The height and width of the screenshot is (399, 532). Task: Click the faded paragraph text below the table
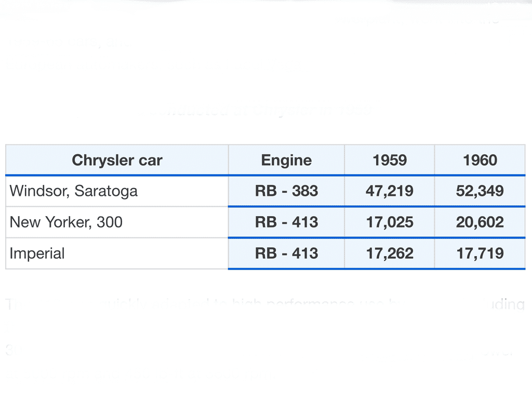[x=260, y=305]
